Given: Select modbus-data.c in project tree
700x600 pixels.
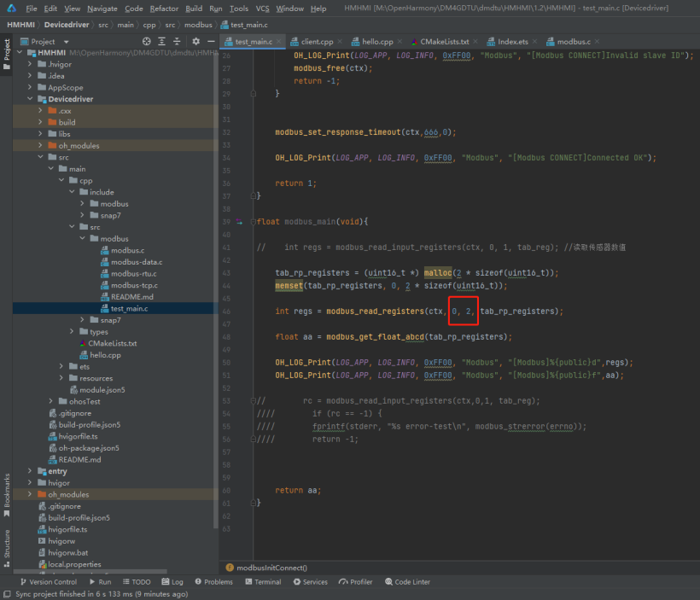Looking at the screenshot, I should point(137,262).
